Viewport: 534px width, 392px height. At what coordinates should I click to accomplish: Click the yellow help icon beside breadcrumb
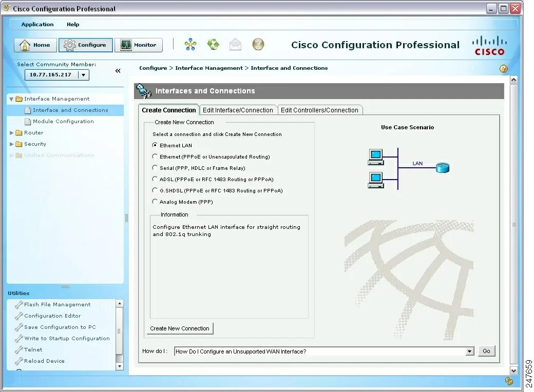point(504,69)
